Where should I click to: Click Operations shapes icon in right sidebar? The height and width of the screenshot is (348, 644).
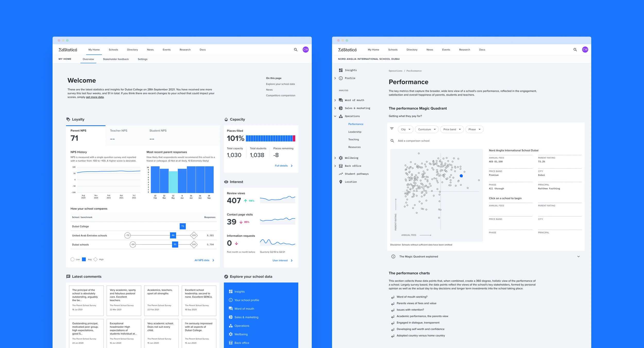(x=341, y=116)
